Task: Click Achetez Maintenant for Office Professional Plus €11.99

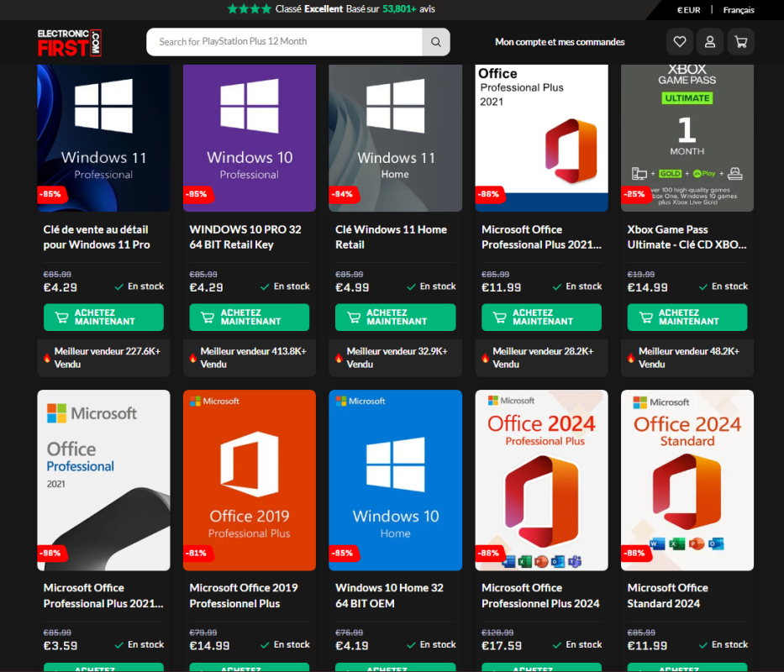Action: [541, 317]
